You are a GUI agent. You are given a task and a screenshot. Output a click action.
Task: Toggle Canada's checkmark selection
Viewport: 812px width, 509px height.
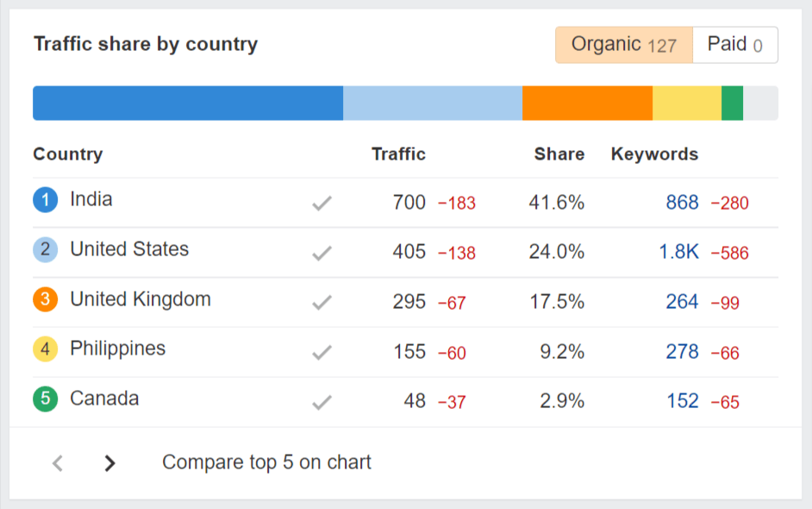pyautogui.click(x=322, y=399)
